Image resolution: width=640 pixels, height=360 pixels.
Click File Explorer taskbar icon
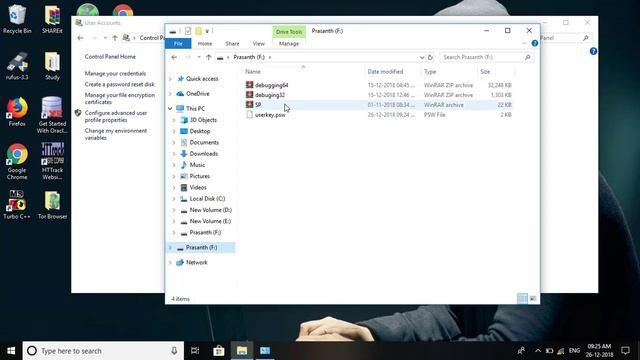coord(242,351)
